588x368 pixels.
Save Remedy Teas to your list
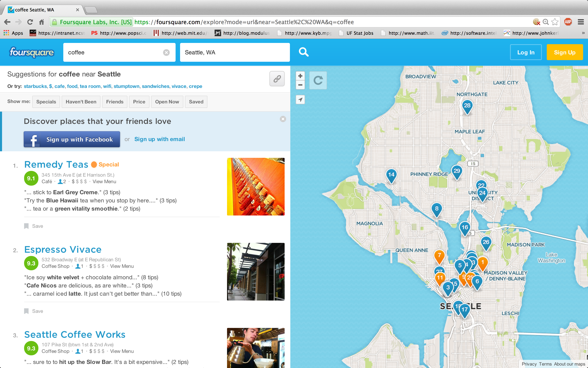coord(34,226)
